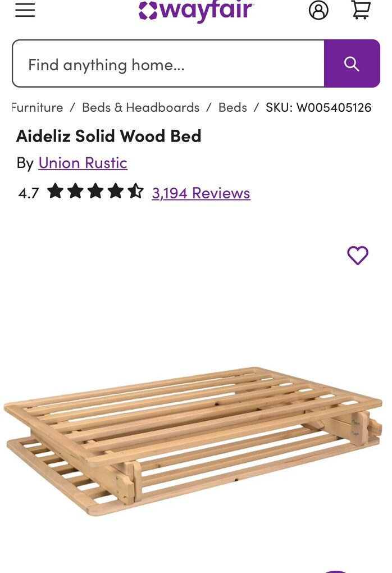Click the fourth star in the rating
392x573 pixels.
(115, 192)
